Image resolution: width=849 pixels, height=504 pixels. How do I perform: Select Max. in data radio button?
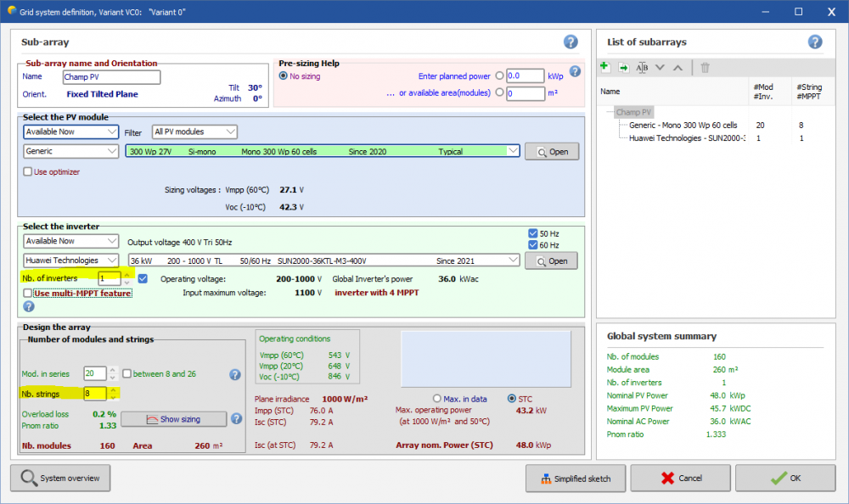tap(437, 398)
